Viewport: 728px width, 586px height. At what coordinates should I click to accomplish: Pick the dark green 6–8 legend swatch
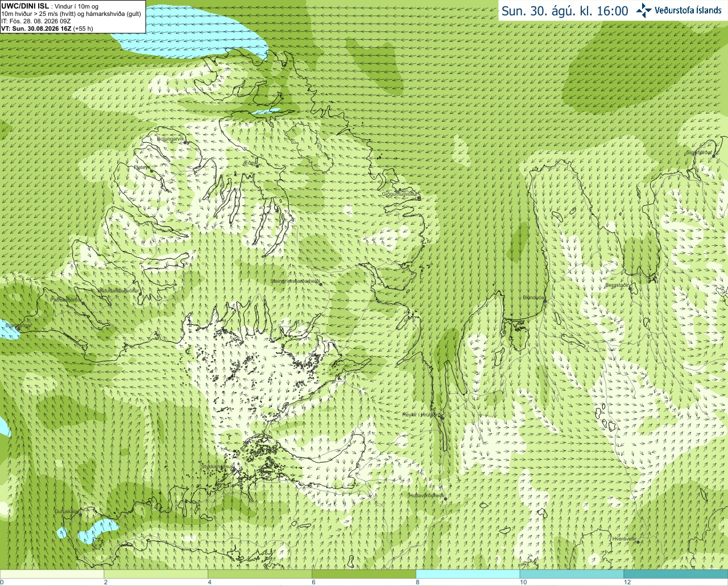click(364, 574)
